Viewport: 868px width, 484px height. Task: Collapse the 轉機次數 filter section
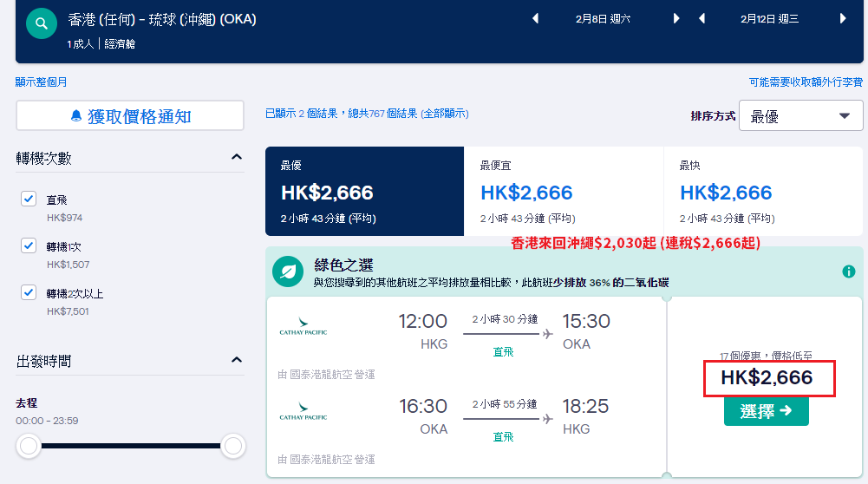coord(237,157)
